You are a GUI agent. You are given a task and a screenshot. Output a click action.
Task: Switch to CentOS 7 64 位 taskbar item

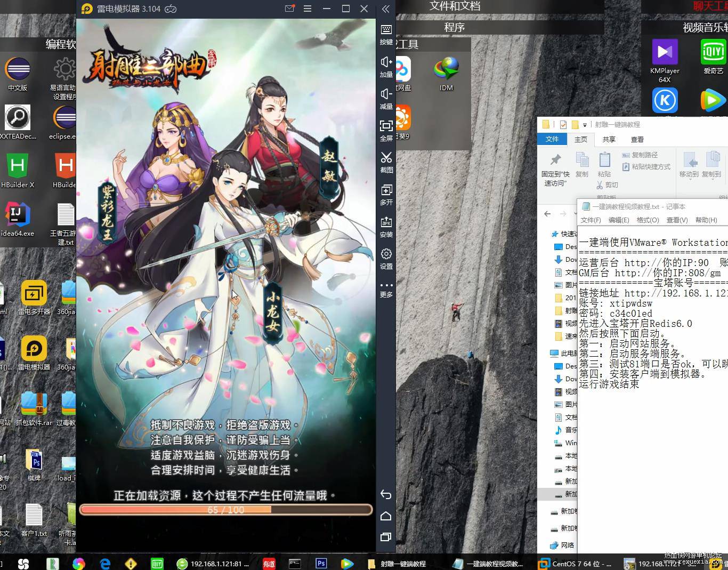(x=576, y=564)
